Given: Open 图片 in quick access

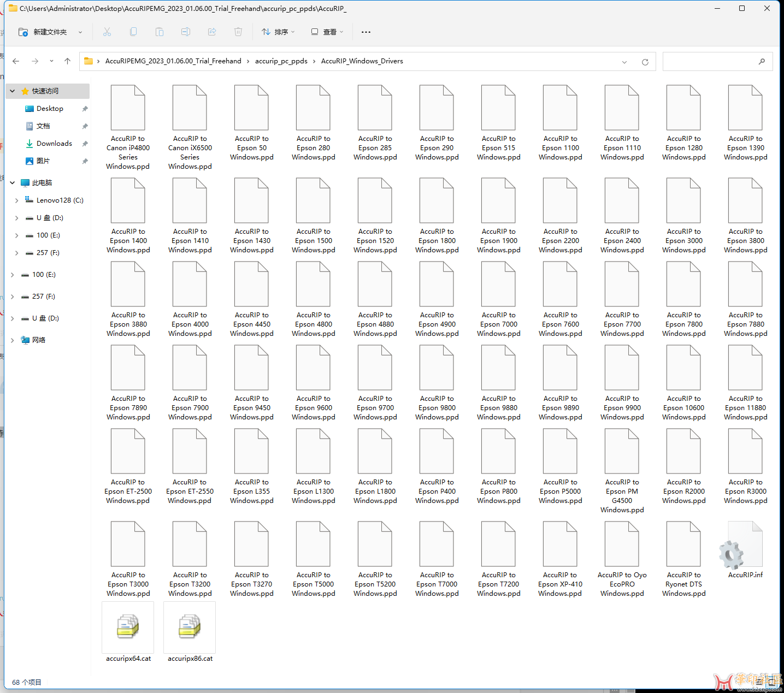Looking at the screenshot, I should (43, 161).
